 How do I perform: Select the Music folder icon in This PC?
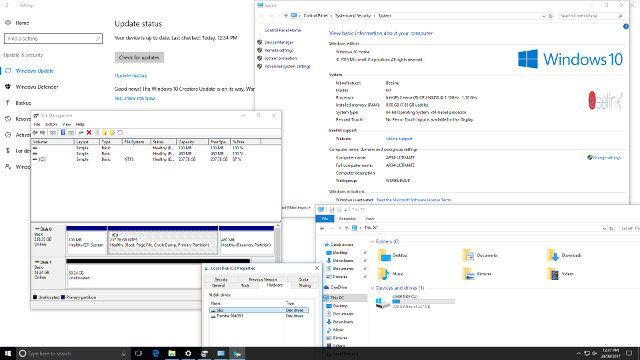click(383, 273)
